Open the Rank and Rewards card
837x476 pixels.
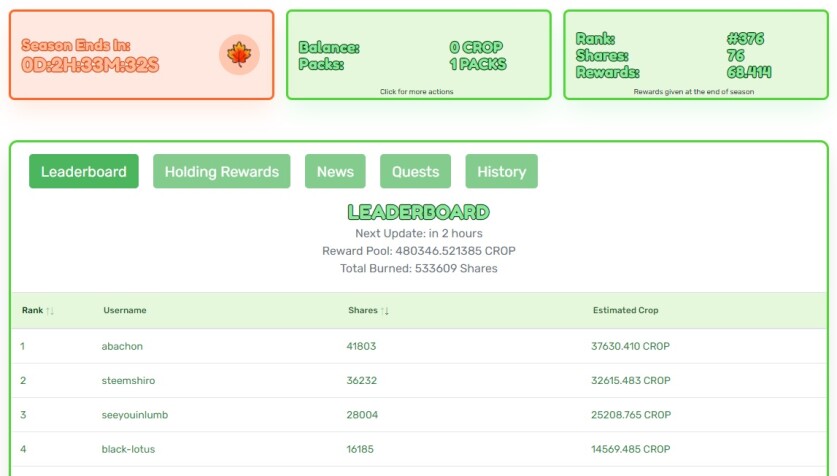696,54
